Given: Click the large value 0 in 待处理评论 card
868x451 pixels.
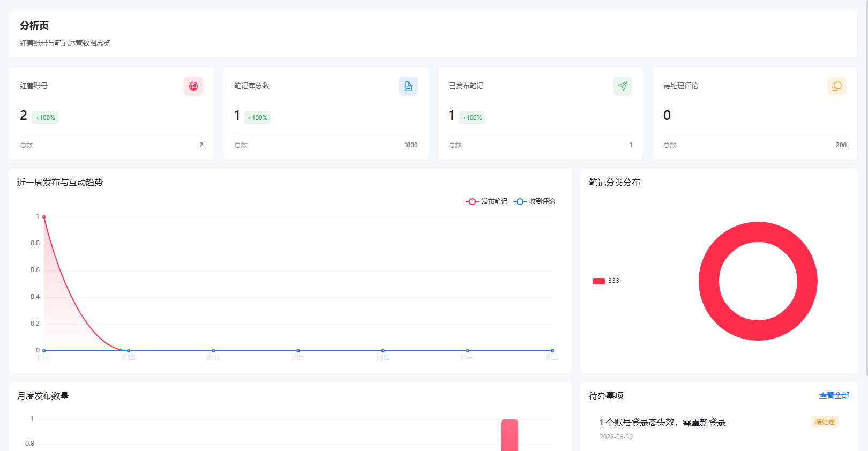Looking at the screenshot, I should point(667,116).
